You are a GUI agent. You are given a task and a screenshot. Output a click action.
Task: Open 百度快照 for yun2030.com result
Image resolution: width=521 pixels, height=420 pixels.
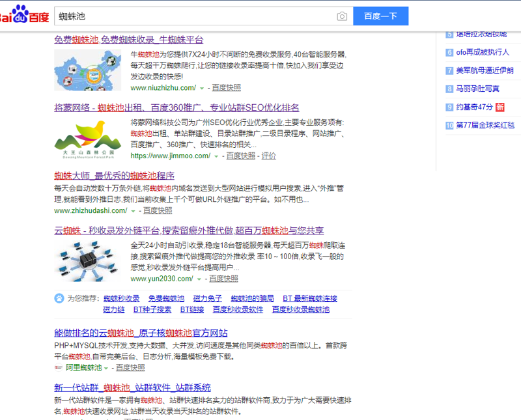click(x=223, y=279)
